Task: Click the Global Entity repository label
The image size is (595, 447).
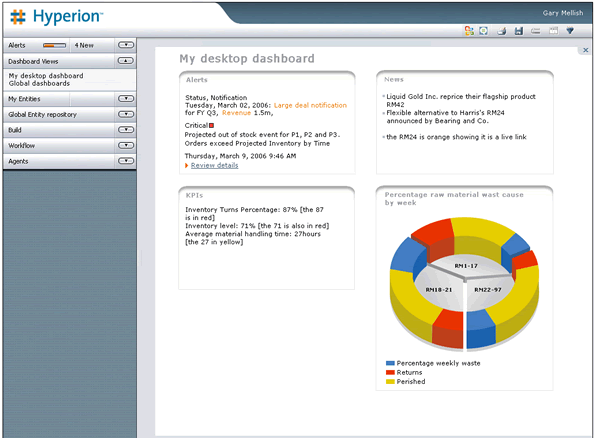Action: point(42,115)
